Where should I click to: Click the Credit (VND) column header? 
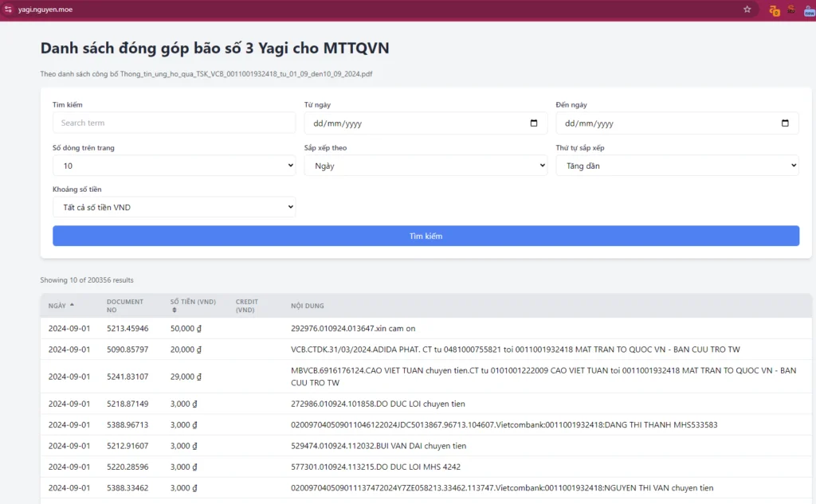247,306
